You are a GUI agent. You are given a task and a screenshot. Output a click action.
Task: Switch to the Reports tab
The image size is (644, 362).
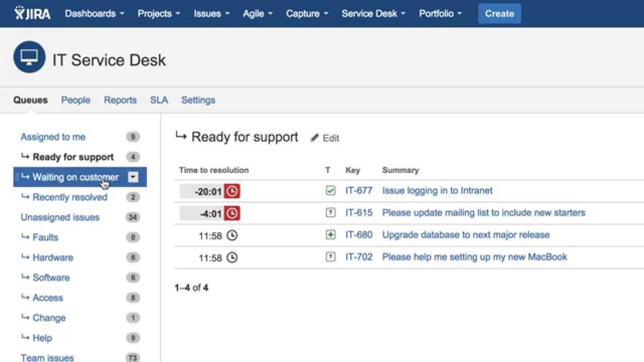point(120,100)
